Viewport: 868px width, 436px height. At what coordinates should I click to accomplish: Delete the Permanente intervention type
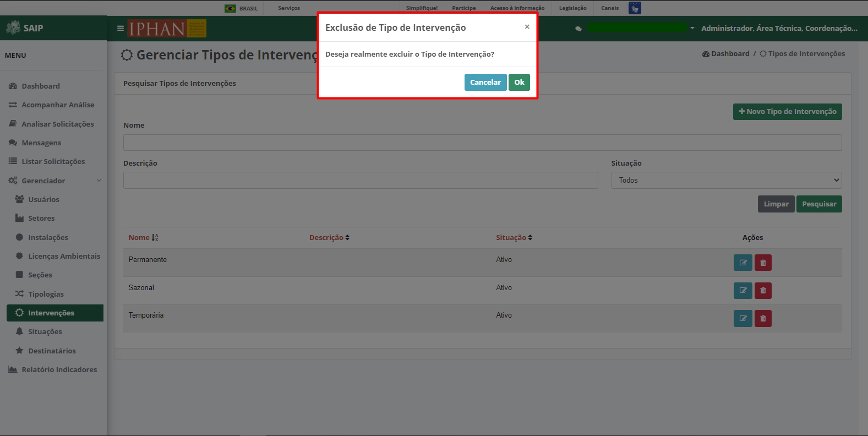coord(763,263)
